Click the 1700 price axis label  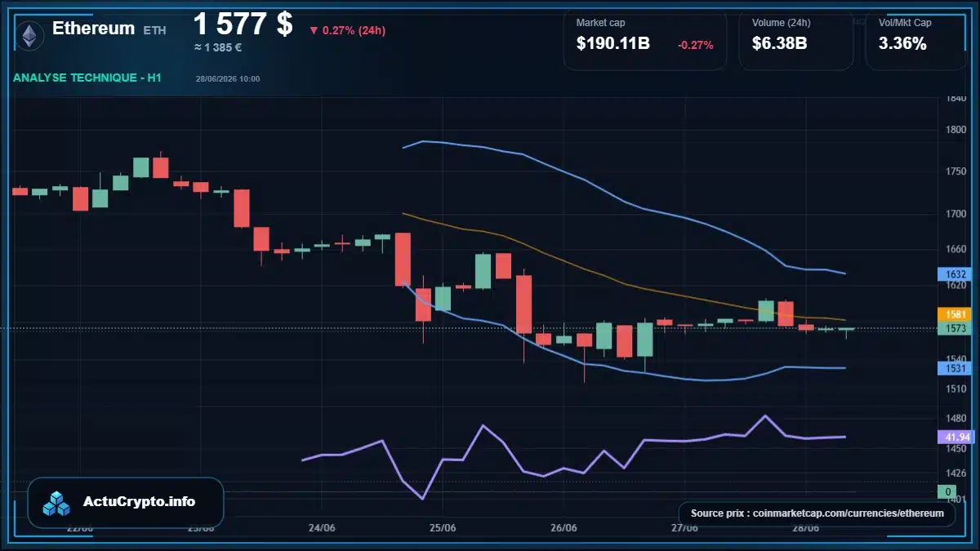point(955,215)
